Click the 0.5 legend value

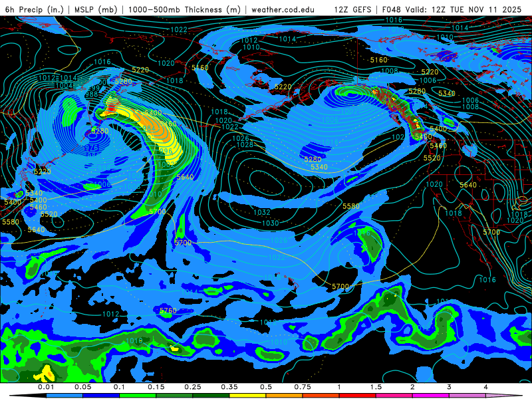(266, 387)
